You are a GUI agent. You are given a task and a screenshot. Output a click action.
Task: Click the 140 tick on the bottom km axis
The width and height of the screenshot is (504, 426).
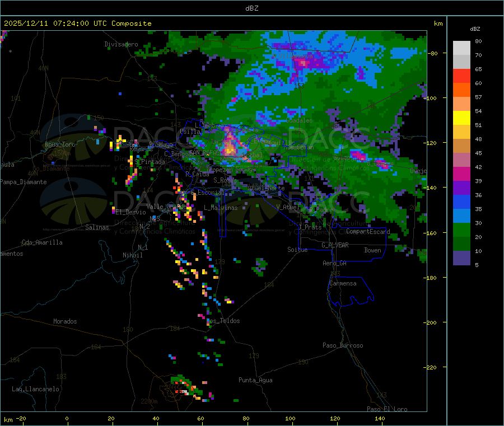coord(380,418)
